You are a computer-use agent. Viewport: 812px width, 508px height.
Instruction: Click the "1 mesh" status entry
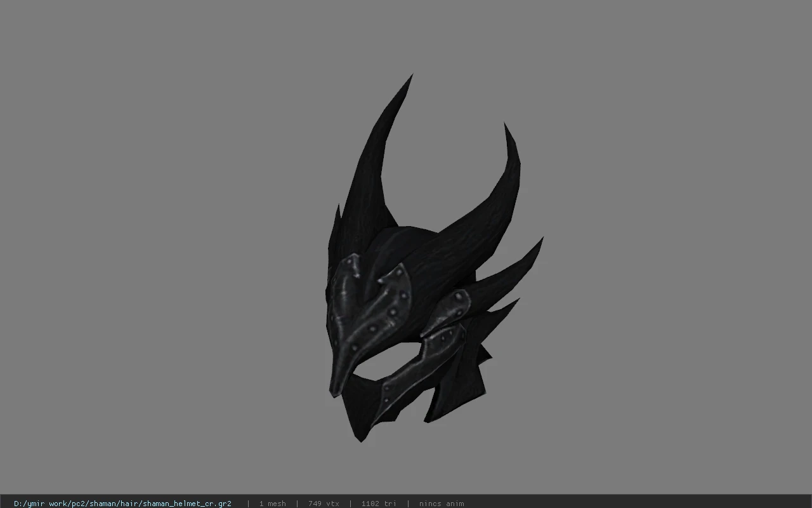(x=272, y=504)
